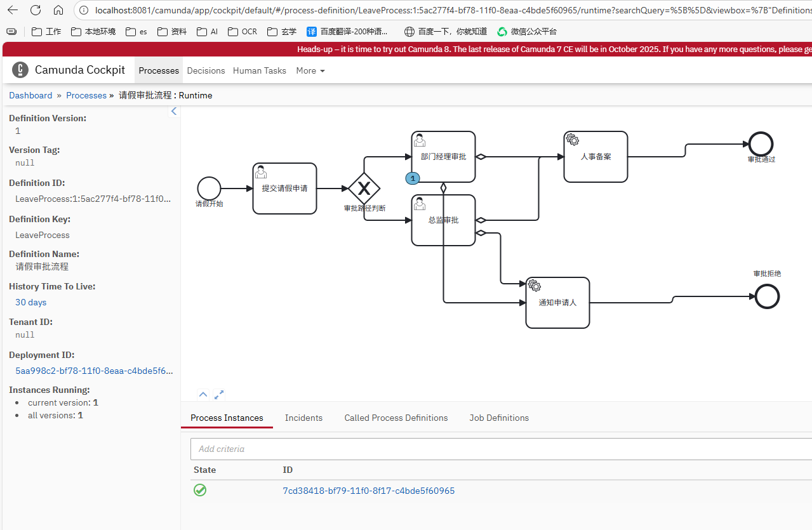Click the 审批通过 end event circle
Viewport: 812px width, 530px height.
(761, 144)
